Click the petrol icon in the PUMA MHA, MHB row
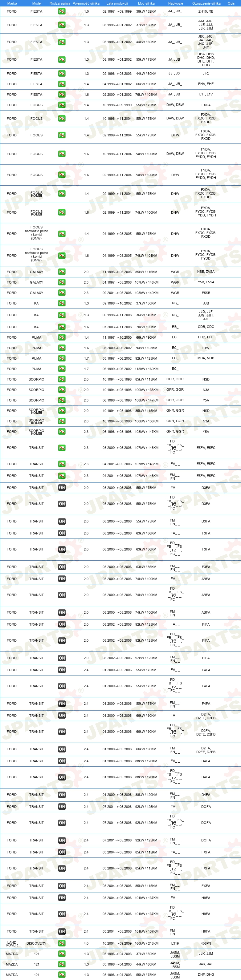 (x=62, y=358)
